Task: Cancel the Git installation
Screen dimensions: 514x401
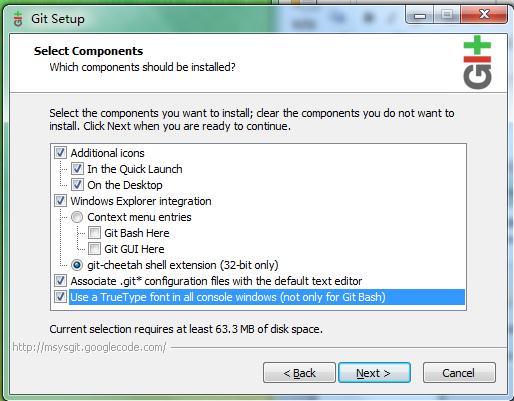Action: pyautogui.click(x=459, y=373)
